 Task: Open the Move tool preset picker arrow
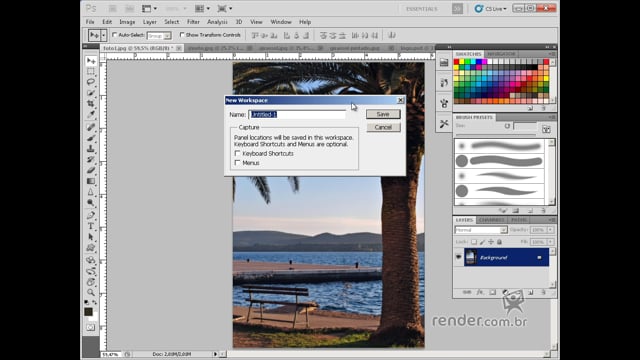(103, 35)
